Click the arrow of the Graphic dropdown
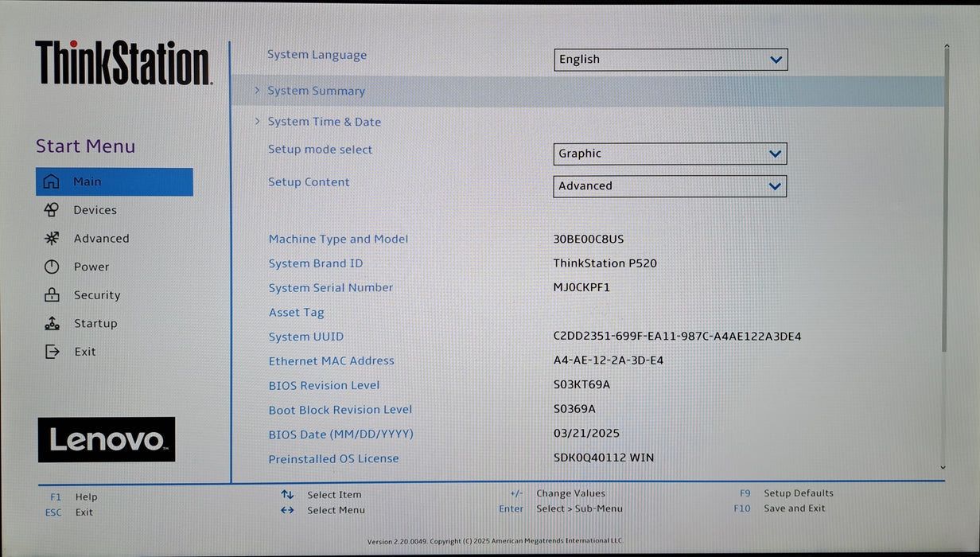The image size is (980, 557). (x=776, y=154)
